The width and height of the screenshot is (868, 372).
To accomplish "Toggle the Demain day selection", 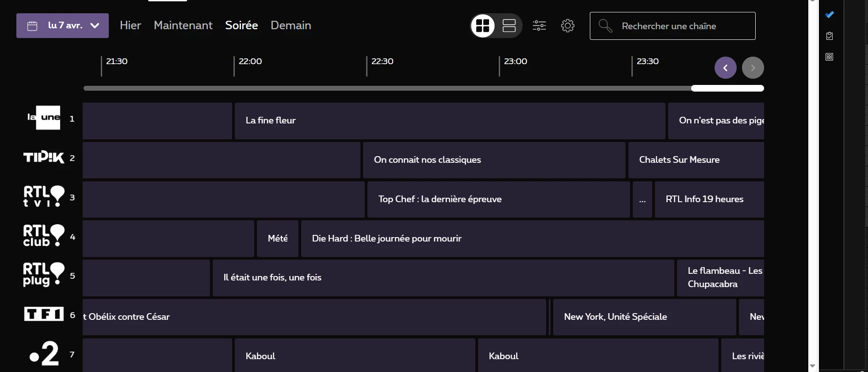I will click(x=291, y=25).
